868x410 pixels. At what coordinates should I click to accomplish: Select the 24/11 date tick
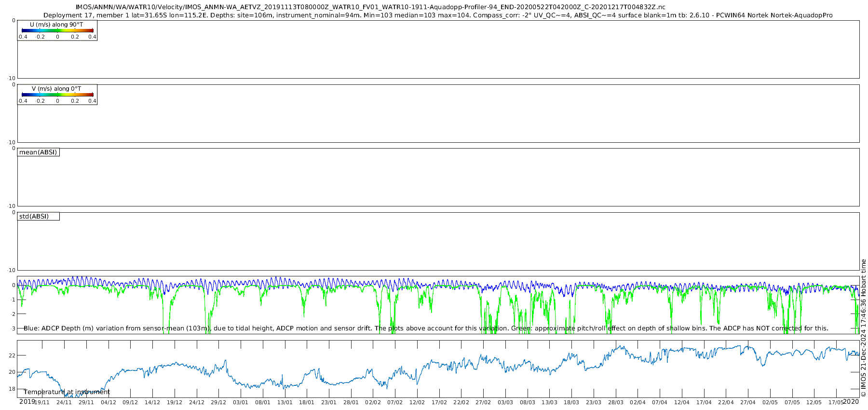tap(64, 403)
